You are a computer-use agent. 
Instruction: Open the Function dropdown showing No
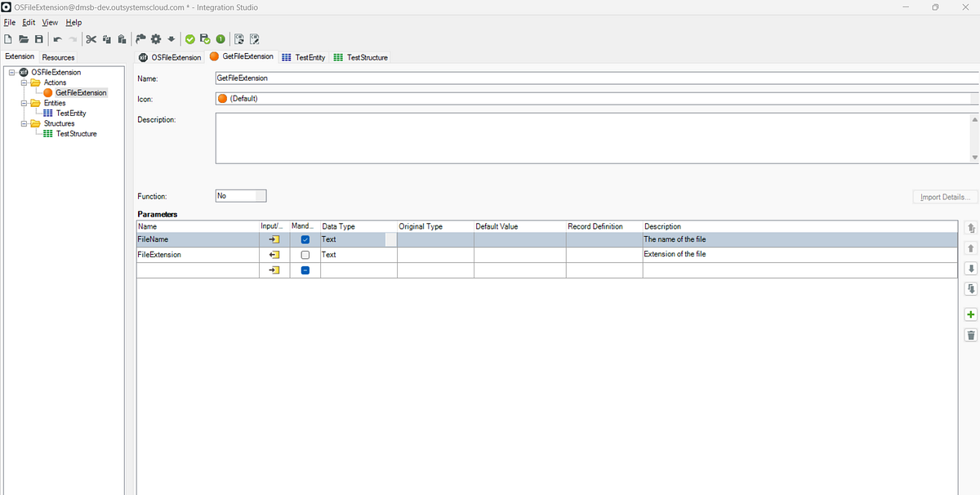[x=258, y=195]
